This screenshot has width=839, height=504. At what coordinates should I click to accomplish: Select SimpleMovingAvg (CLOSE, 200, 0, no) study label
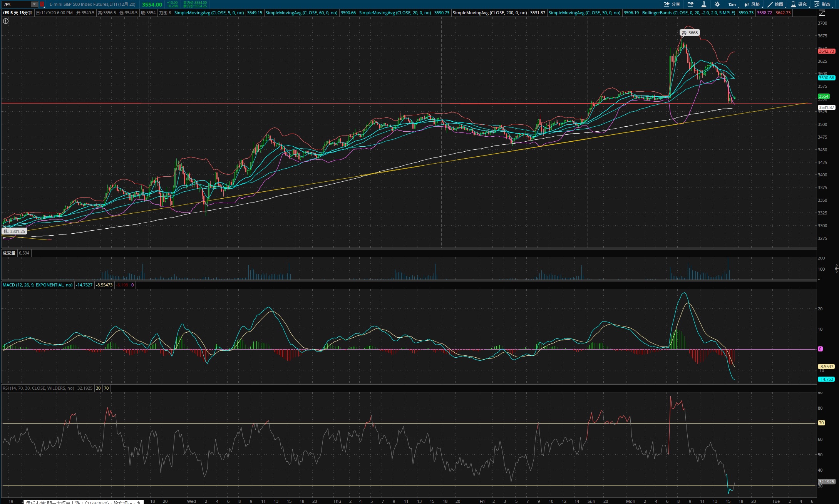point(490,13)
